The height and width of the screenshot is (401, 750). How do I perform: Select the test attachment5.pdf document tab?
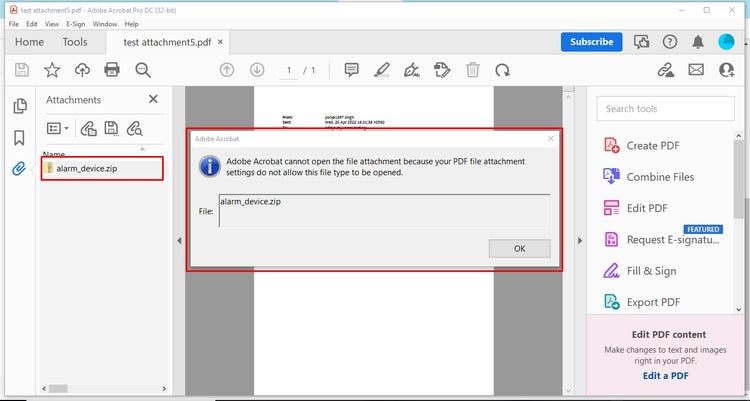[167, 42]
